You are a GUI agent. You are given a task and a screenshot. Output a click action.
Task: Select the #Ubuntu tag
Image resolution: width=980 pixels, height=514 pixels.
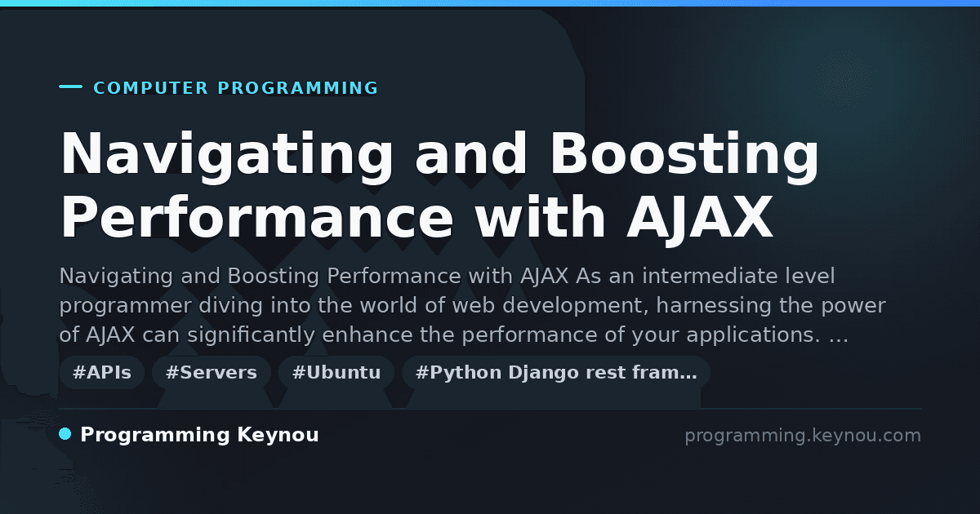click(336, 373)
